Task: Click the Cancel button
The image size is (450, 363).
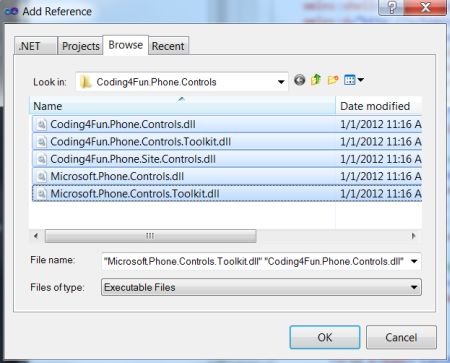Action: (x=401, y=337)
